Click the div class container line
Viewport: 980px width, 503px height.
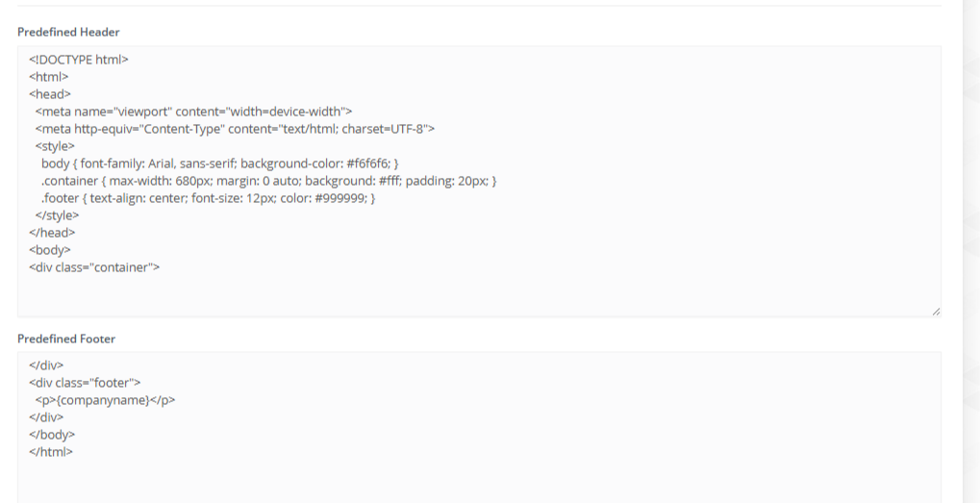pos(94,267)
